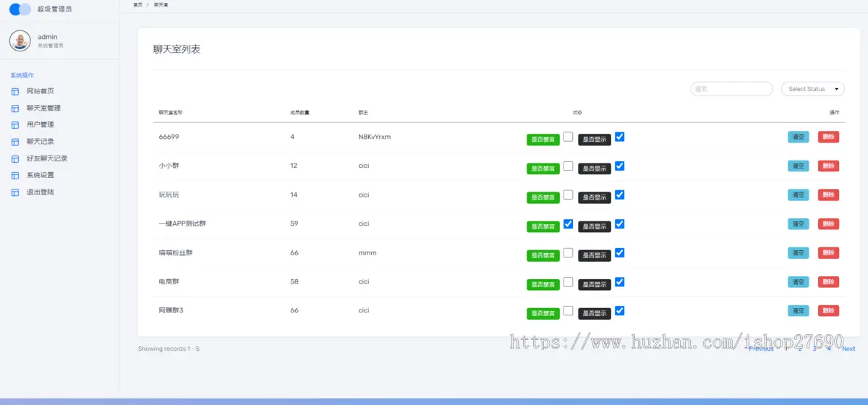Uncheck 是否显示 for 电商群

click(x=619, y=281)
